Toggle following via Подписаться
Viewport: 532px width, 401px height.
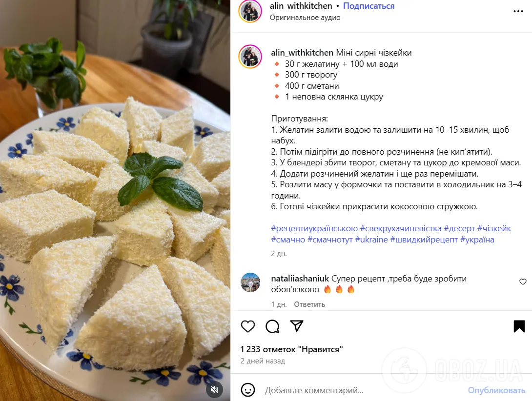(368, 5)
